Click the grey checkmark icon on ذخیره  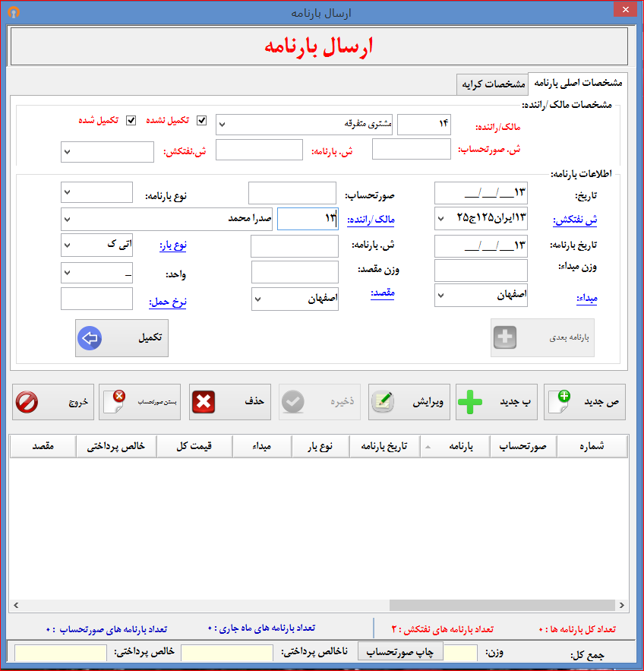[293, 402]
